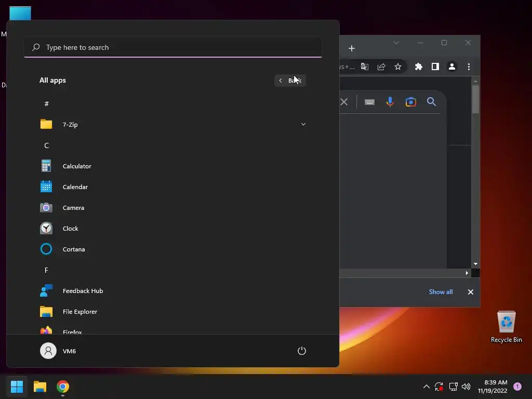This screenshot has height=399, width=532.
Task: Bookmark this tab with the star
Action: (x=398, y=66)
